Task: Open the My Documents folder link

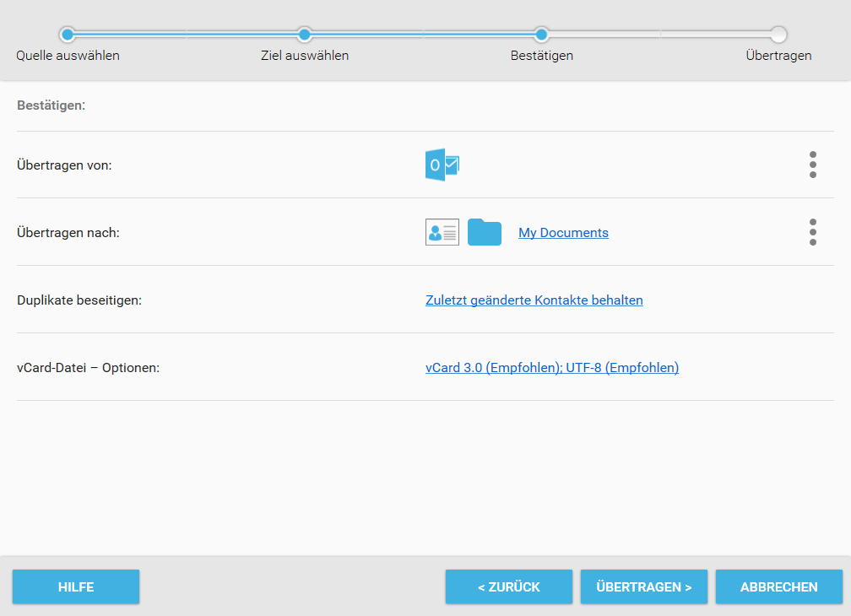Action: click(x=563, y=233)
